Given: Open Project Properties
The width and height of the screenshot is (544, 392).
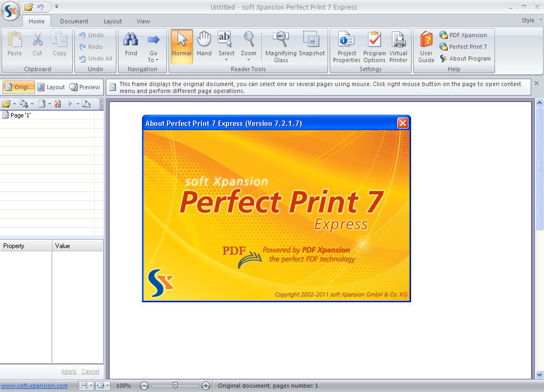Looking at the screenshot, I should (346, 47).
